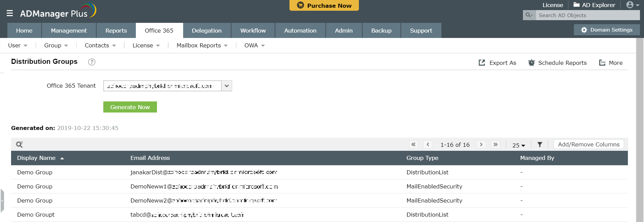644x222 pixels.
Task: Click the AD object search magnifier icon
Action: pos(529,15)
